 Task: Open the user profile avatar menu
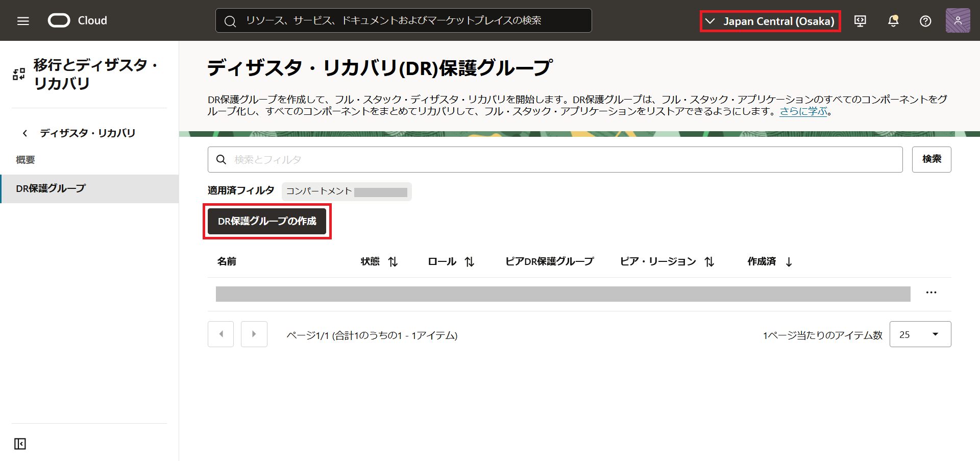pyautogui.click(x=958, y=21)
